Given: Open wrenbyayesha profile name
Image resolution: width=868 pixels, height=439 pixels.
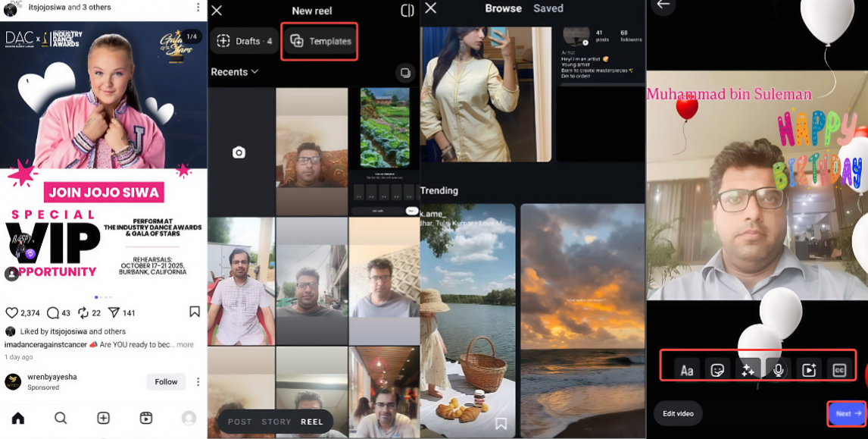Looking at the screenshot, I should [52, 377].
